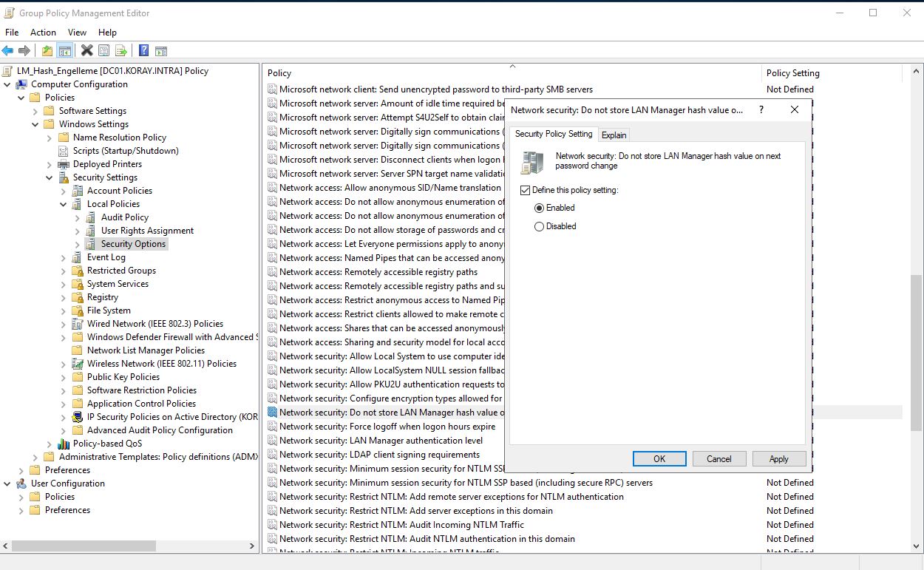The image size is (924, 570).
Task: Select the Enabled radio button
Action: (x=541, y=208)
